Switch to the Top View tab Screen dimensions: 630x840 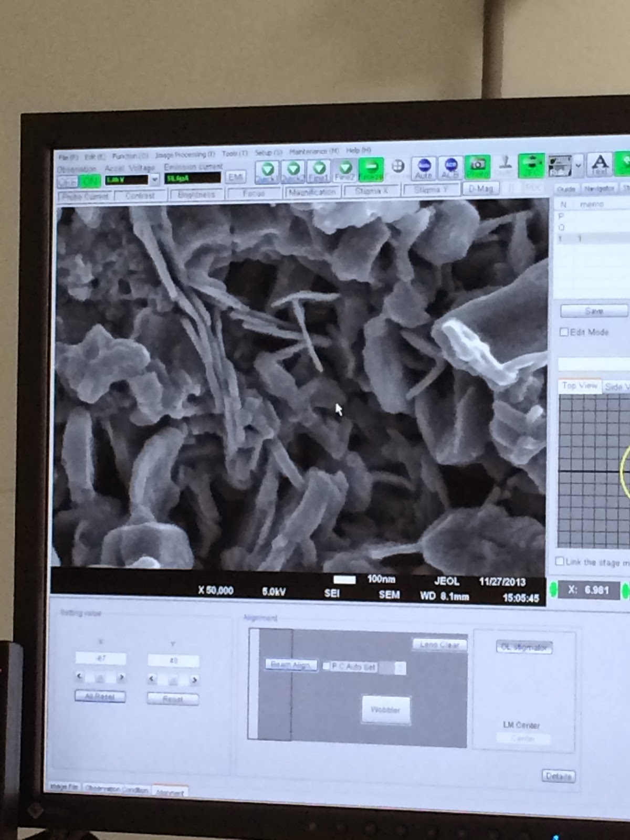pyautogui.click(x=580, y=386)
